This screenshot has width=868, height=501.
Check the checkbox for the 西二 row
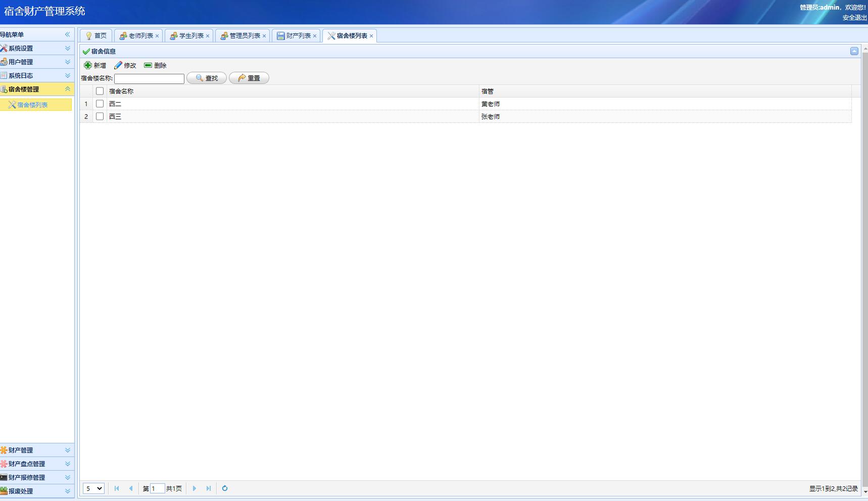(x=100, y=104)
